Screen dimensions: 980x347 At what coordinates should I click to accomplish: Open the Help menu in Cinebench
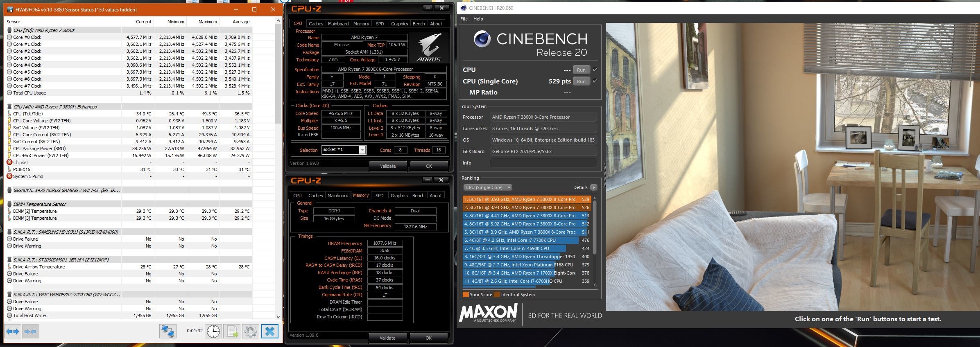(478, 19)
